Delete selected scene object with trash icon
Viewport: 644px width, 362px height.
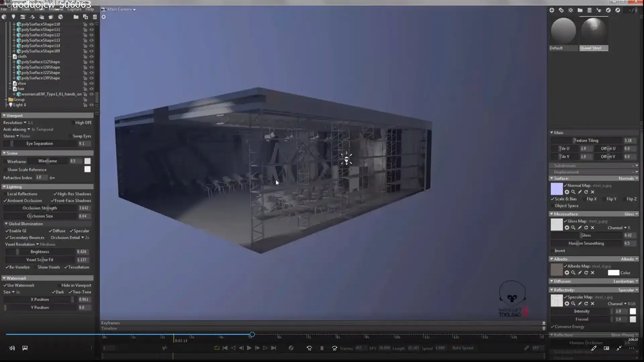(95, 17)
